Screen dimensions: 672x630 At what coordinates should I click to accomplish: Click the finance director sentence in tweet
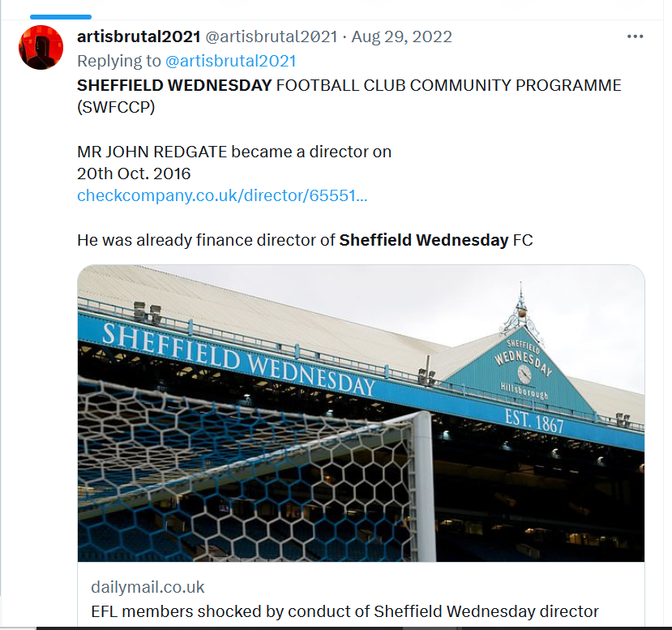(x=305, y=240)
